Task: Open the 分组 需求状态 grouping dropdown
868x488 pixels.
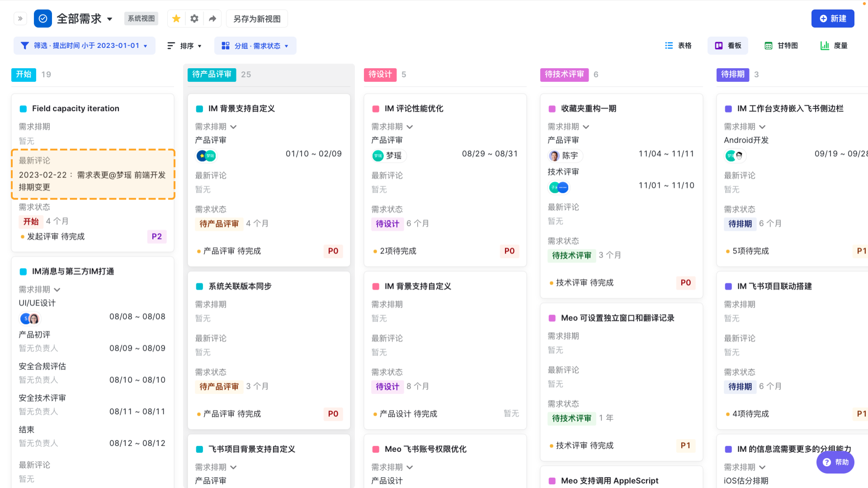Action: coord(255,45)
